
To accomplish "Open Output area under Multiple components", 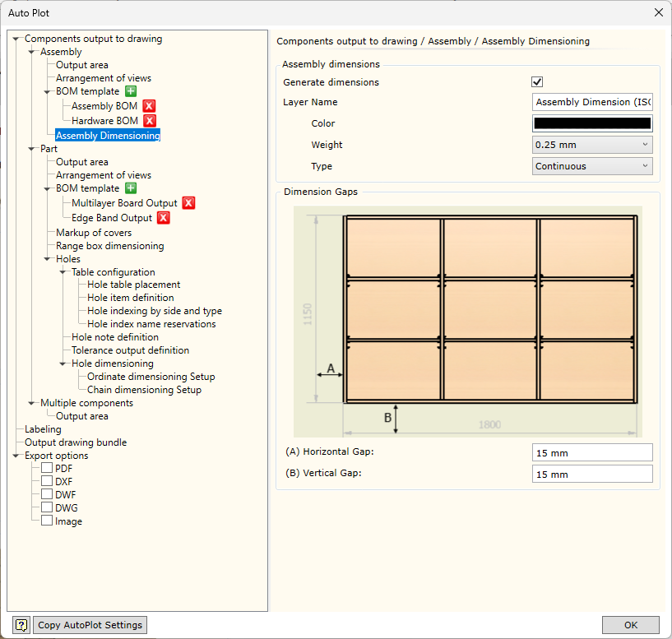I will pos(82,416).
